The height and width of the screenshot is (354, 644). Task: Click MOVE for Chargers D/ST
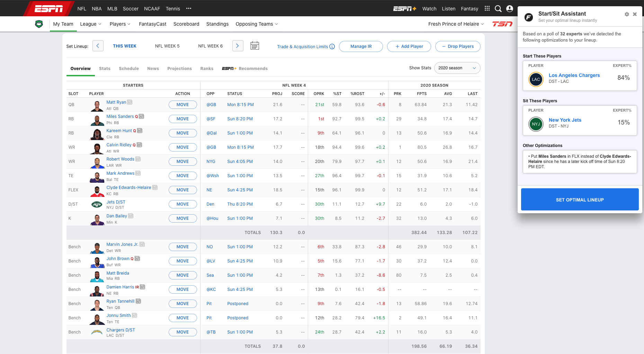point(182,332)
